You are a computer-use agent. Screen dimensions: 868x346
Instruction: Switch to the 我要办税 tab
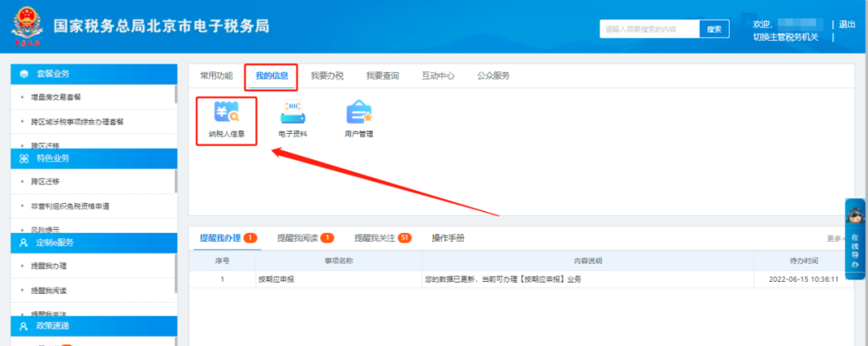coord(327,76)
